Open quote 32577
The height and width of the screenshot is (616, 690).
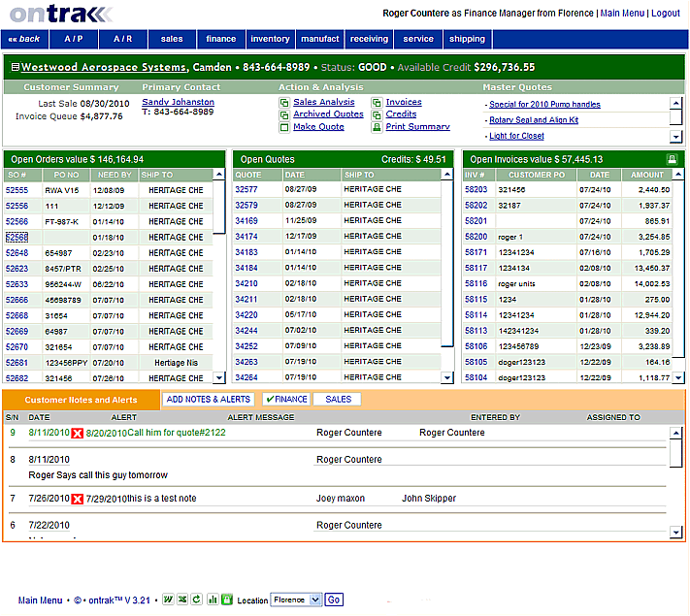[x=246, y=189]
